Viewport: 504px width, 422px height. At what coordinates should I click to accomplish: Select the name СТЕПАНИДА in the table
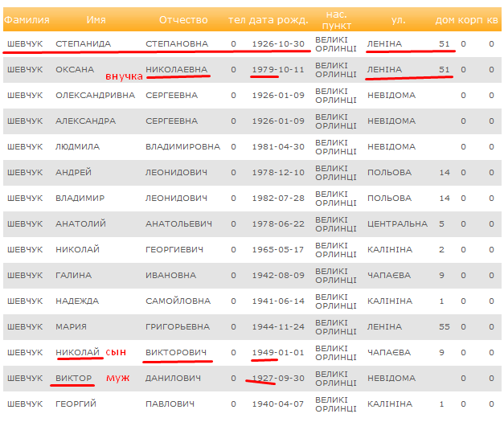84,44
